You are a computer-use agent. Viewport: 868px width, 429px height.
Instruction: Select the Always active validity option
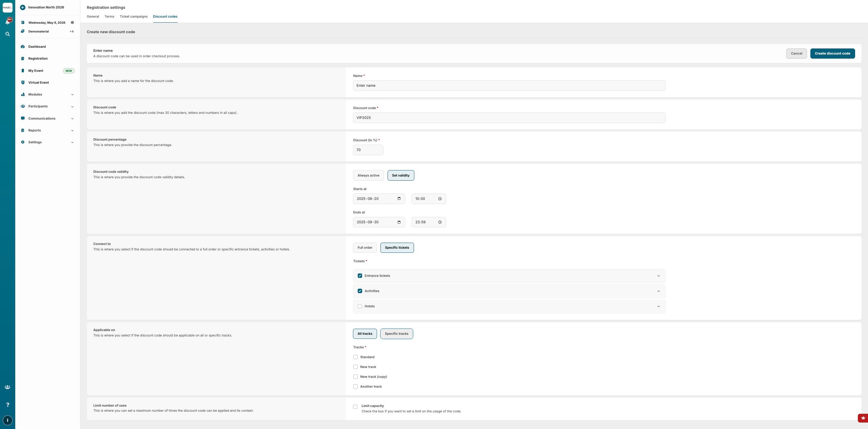coord(368,176)
